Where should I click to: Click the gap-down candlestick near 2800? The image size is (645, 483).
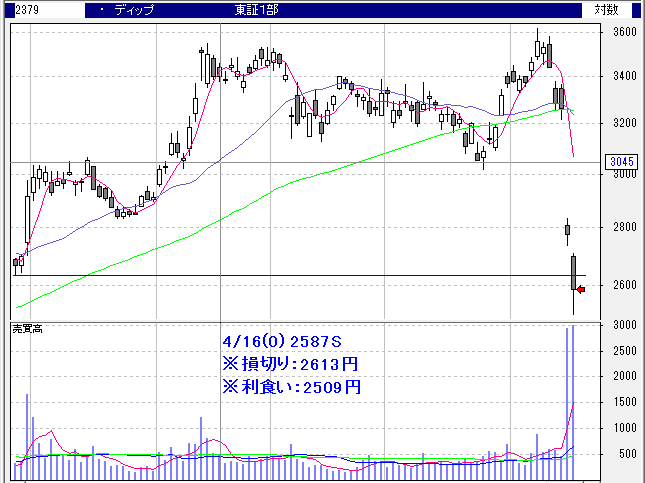pos(567,230)
